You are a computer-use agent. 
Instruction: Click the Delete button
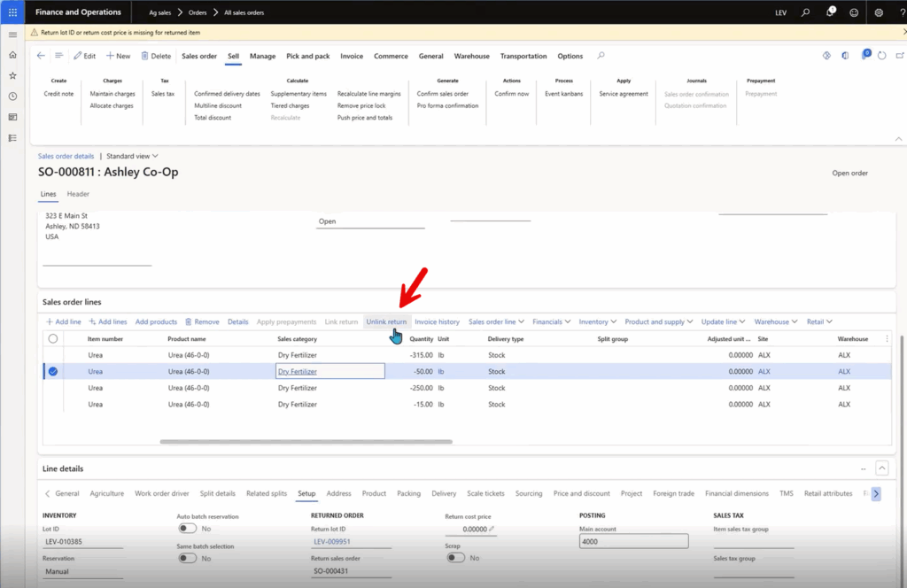click(x=156, y=56)
